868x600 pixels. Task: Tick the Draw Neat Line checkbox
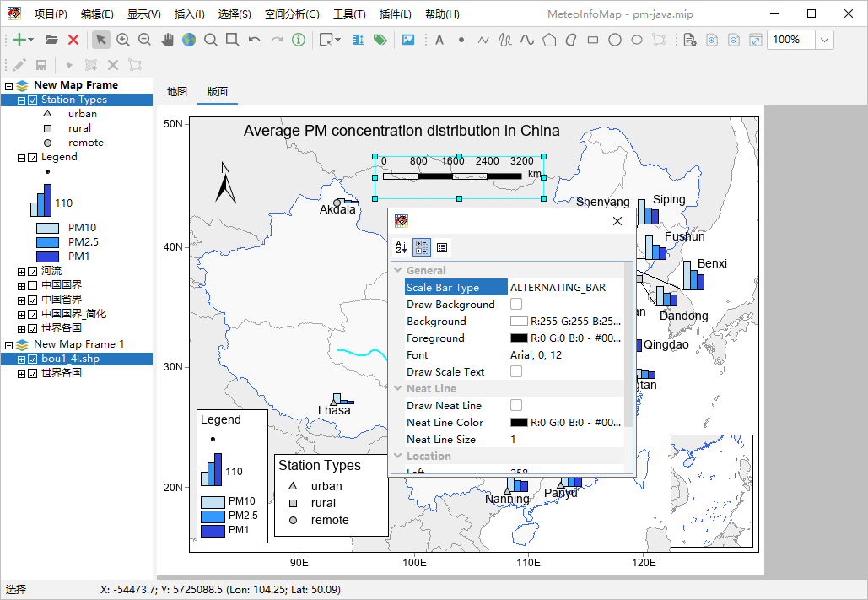516,406
